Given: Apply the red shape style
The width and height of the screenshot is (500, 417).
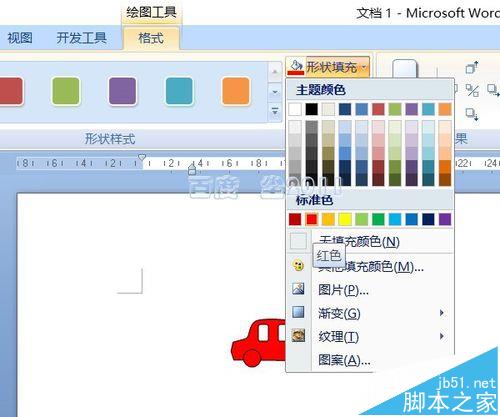Looking at the screenshot, I should 11,91.
